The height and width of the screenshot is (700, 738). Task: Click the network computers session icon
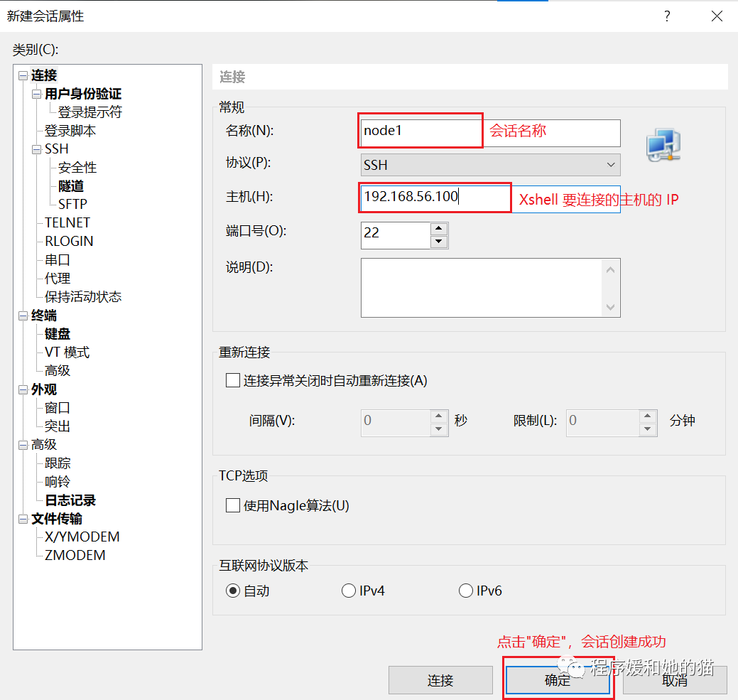pyautogui.click(x=663, y=145)
